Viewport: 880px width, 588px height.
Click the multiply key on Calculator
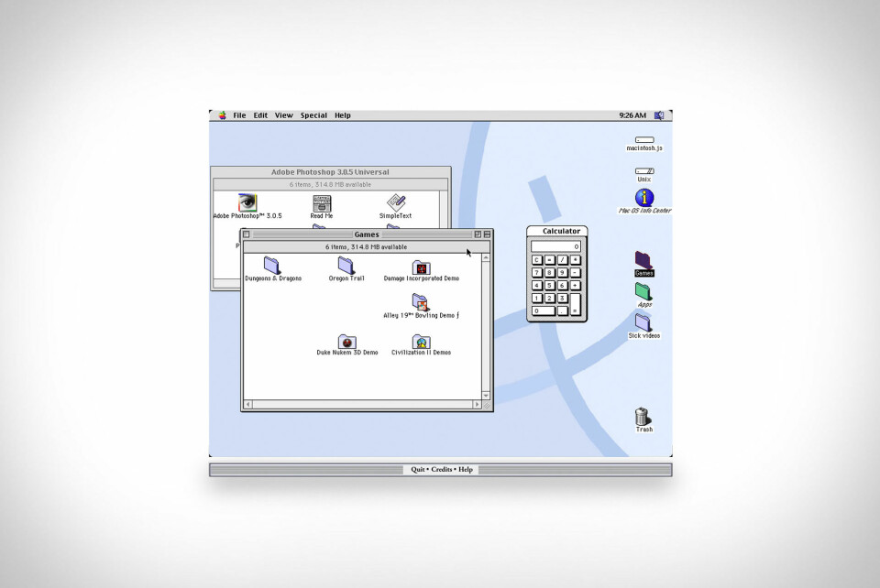576,260
